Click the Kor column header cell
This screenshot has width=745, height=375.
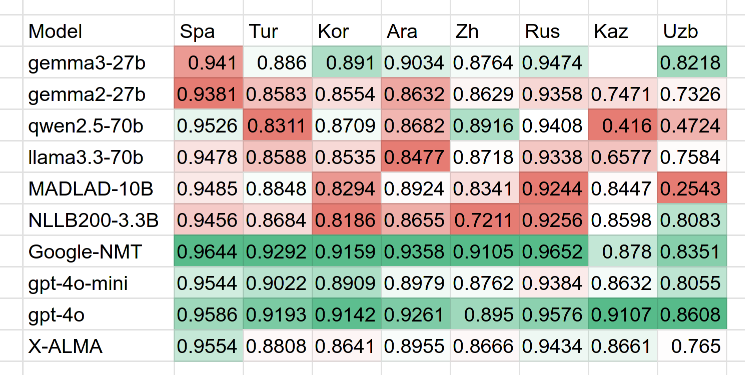coord(347,31)
